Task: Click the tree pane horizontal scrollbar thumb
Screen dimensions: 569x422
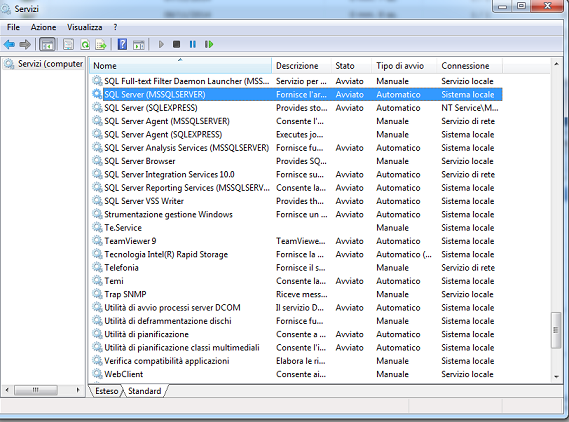Action: pyautogui.click(x=36, y=390)
